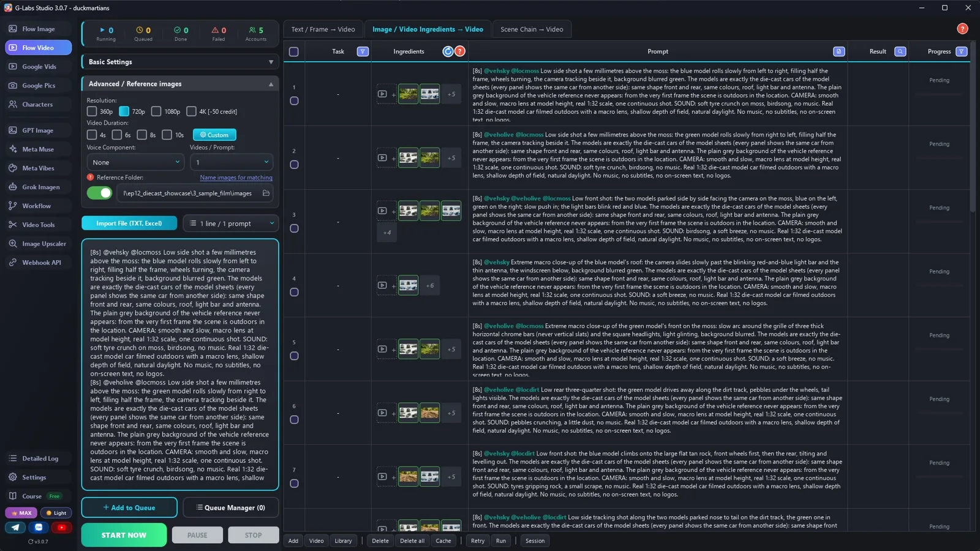Image resolution: width=980 pixels, height=551 pixels.
Task: Click the Result column search icon
Action: (900, 51)
